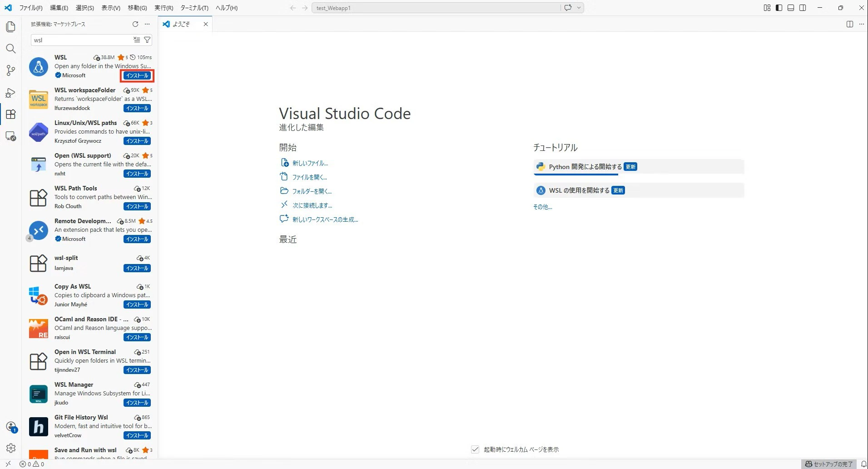Install the Linux/Unix/WSL paths extension
The height and width of the screenshot is (469, 868).
click(137, 141)
